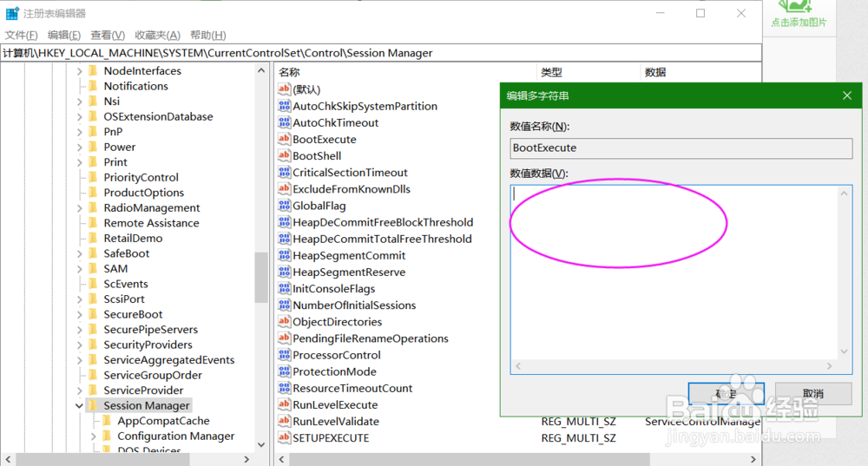
Task: Expand the Configuration Manager subkey
Action: pyautogui.click(x=93, y=436)
